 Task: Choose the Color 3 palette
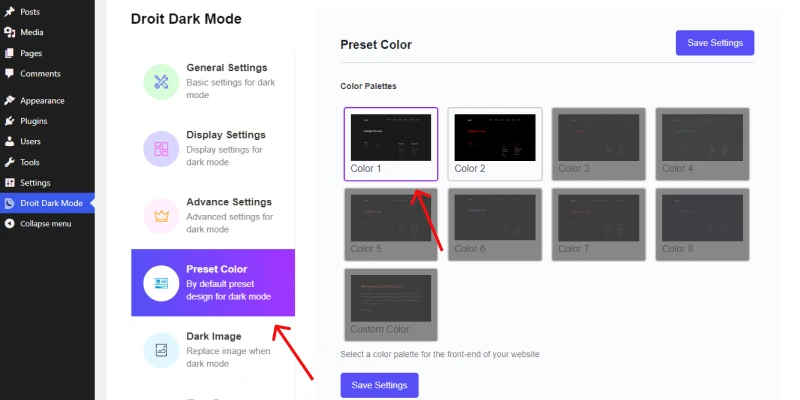pos(598,144)
